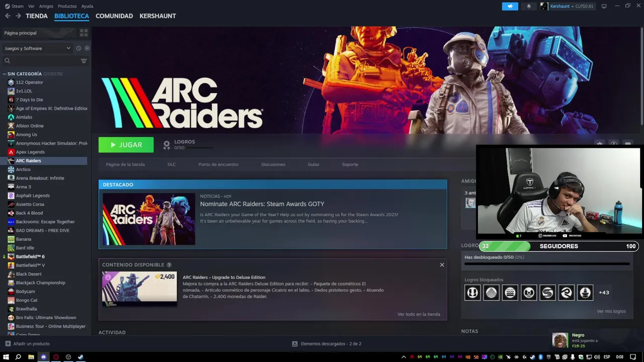Open the Steam announcements megaphone button
644x362 pixels.
tap(510, 6)
